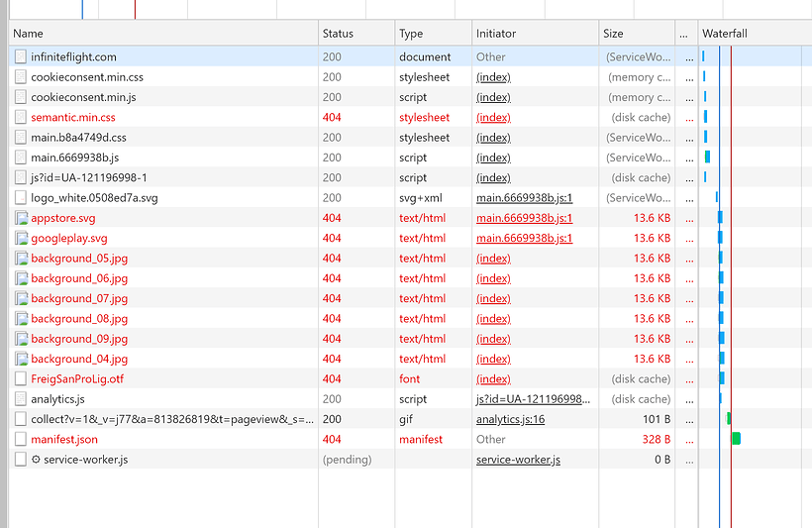This screenshot has height=528, width=812.
Task: Click the appstore.svg image file icon
Action: (x=21, y=218)
